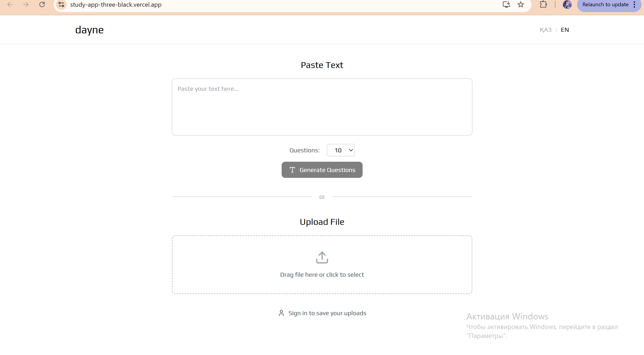Open Chrome's three-dot menu
Image resolution: width=644 pixels, height=355 pixels.
pos(635,4)
